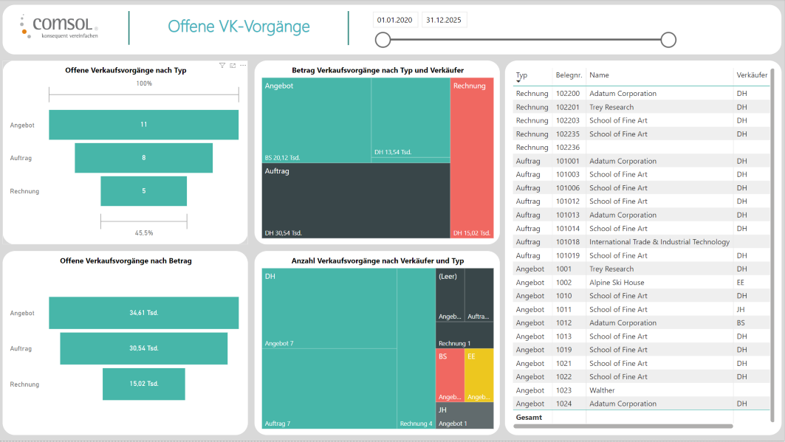This screenshot has height=442, width=785.
Task: Click the sort arrow under Typ column header
Action: pos(519,81)
